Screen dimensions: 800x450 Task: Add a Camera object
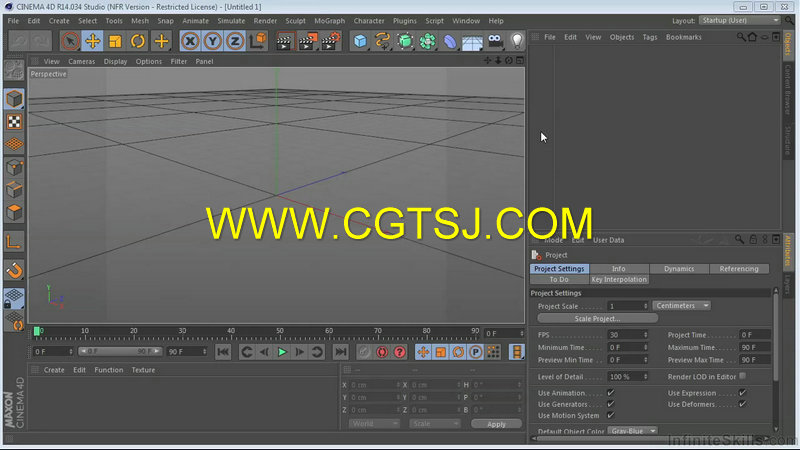(495, 41)
